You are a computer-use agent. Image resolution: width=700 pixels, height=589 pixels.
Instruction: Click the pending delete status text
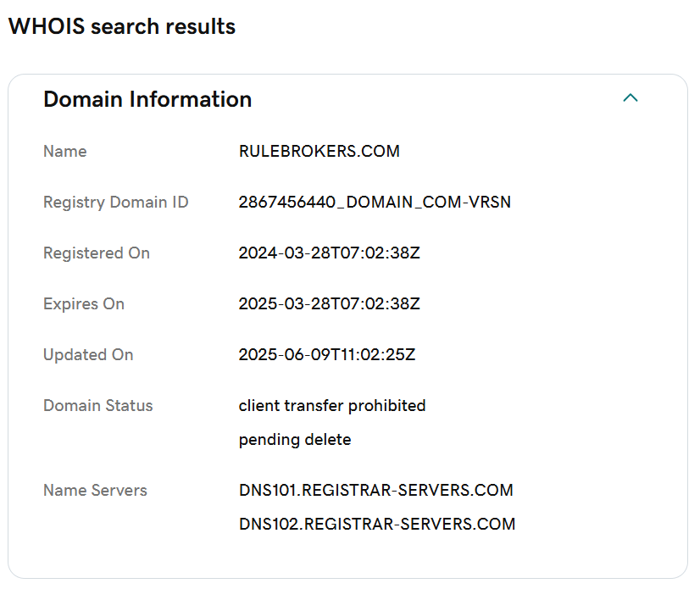click(295, 440)
